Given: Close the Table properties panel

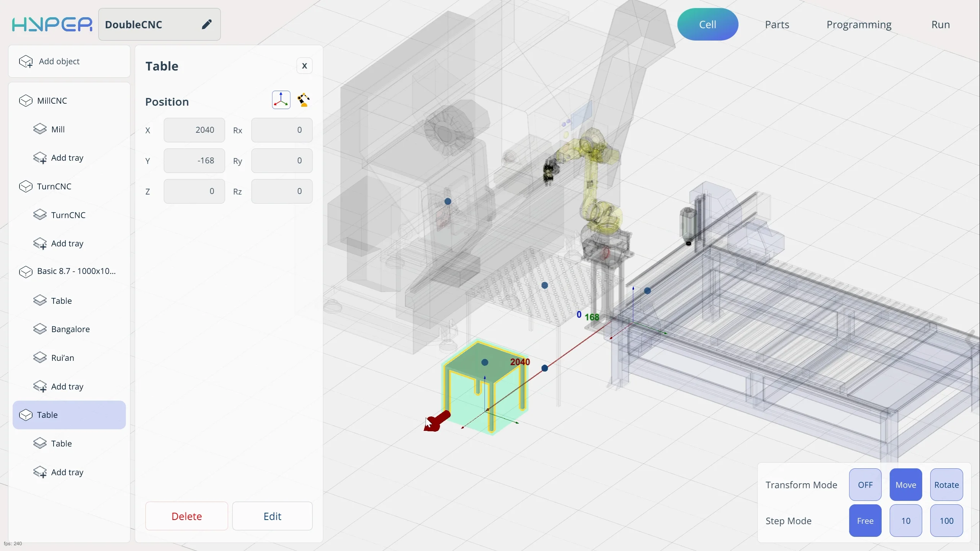Looking at the screenshot, I should [304, 66].
